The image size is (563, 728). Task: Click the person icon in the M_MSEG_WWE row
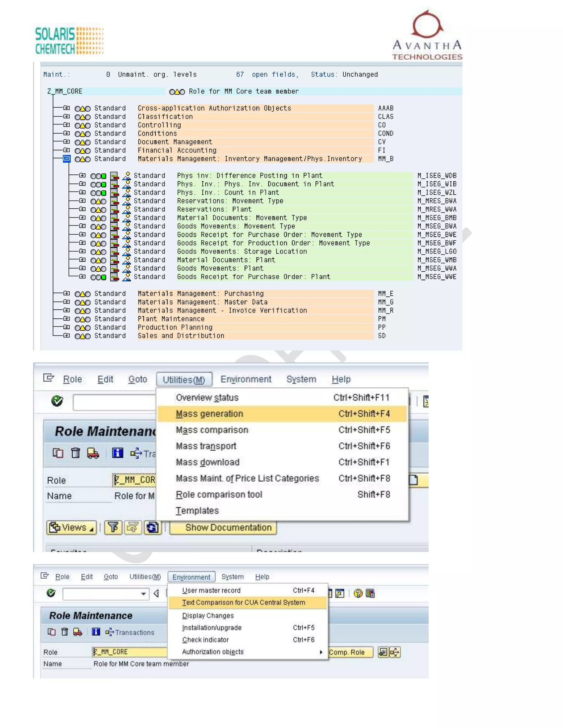(x=127, y=277)
